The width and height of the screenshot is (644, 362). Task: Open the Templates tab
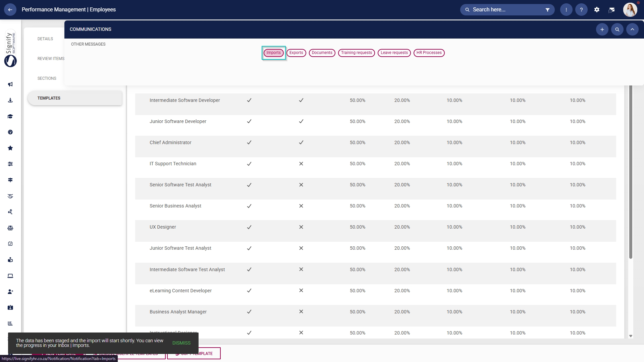[75, 98]
